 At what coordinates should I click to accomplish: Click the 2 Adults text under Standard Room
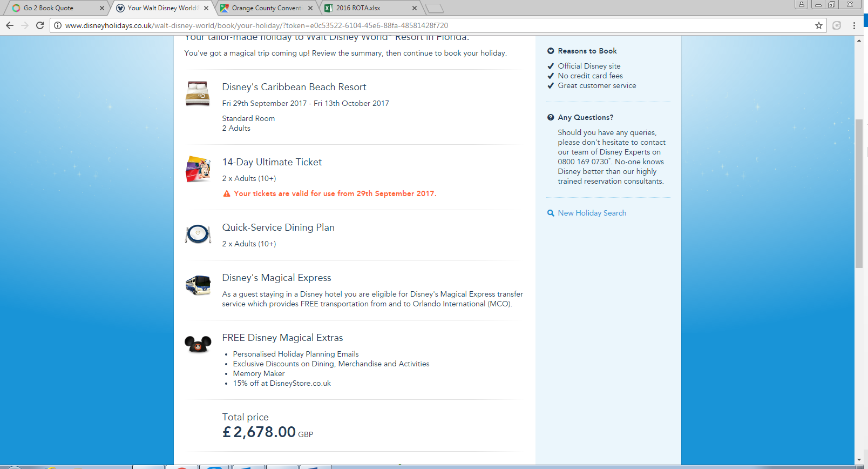236,128
